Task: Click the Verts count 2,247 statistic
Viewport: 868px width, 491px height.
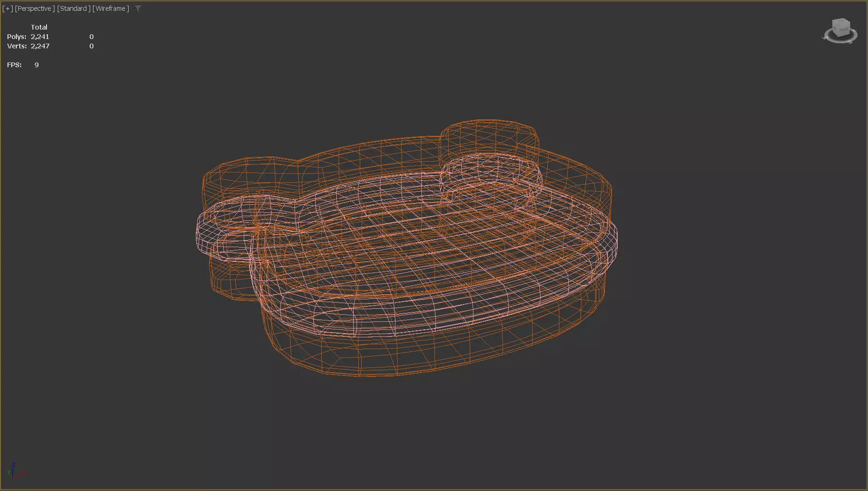Action: point(40,46)
